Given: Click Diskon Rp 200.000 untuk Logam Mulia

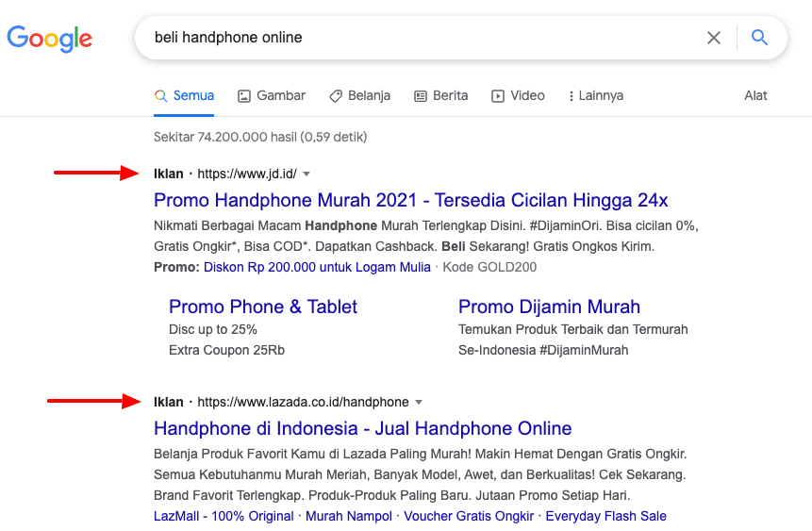Looking at the screenshot, I should pyautogui.click(x=317, y=267).
